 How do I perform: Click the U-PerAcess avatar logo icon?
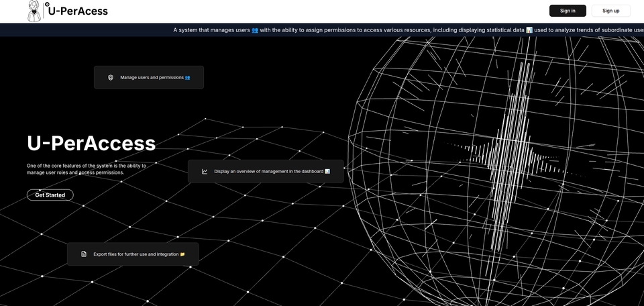34,10
